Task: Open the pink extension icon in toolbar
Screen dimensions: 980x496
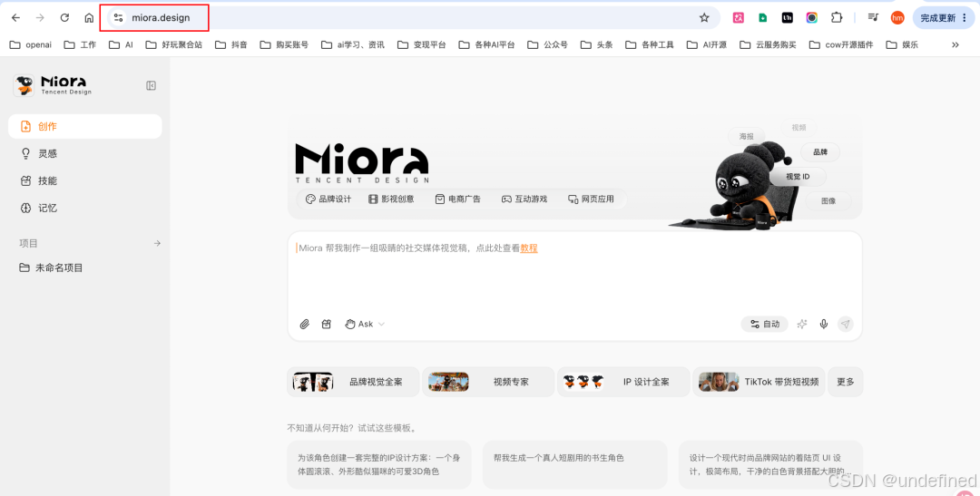Action: [x=739, y=17]
